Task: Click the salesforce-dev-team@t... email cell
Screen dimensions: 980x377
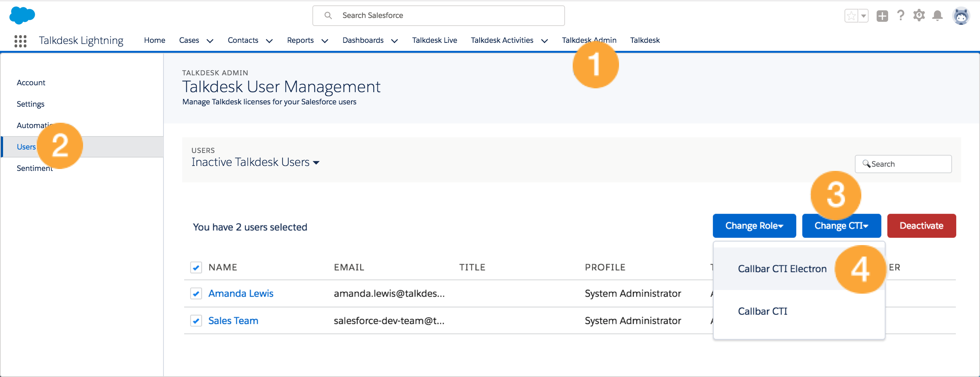Action: tap(389, 320)
